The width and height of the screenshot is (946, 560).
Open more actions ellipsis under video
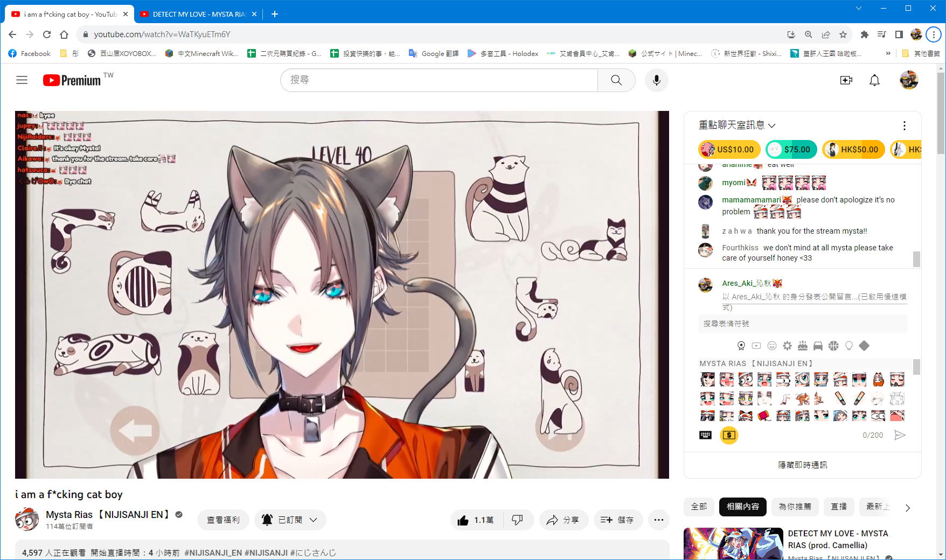click(658, 520)
